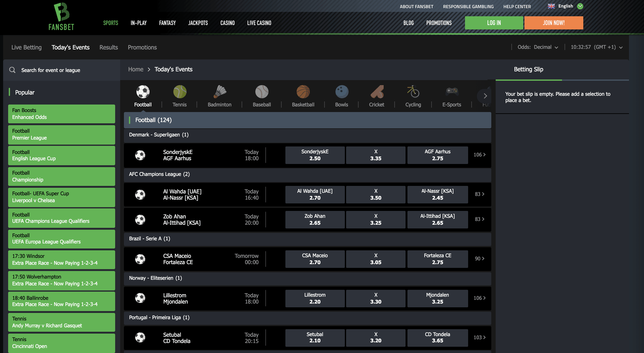Click football icon beside Lillestrom match

tap(140, 298)
